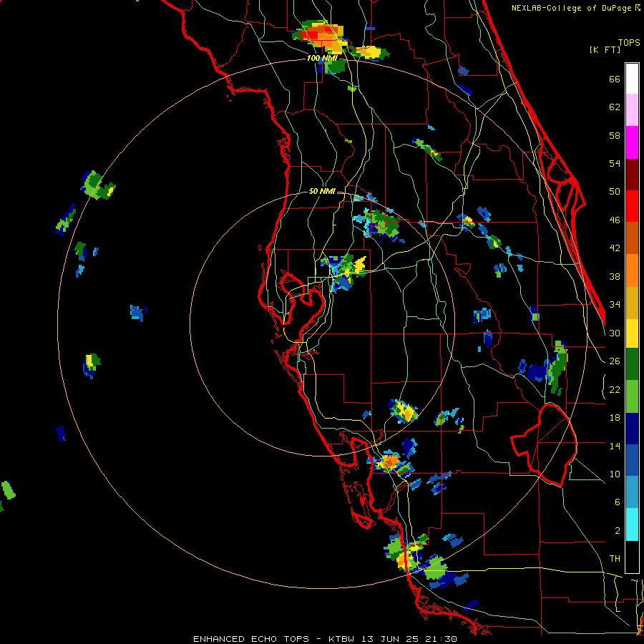Select the magenta 58 kft legend swatch
Image resolution: width=644 pixels, height=644 pixels.
point(632,142)
